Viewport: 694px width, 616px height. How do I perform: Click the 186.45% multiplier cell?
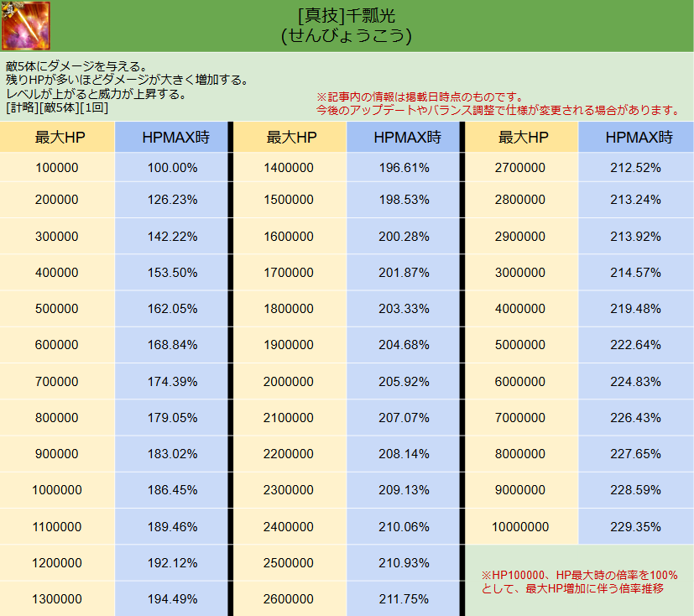pos(172,490)
